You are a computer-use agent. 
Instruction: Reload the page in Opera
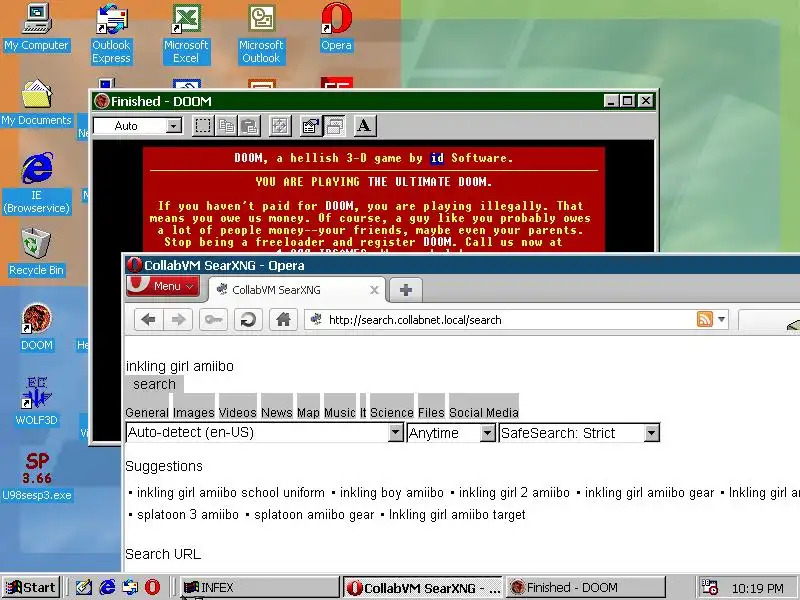tap(248, 320)
